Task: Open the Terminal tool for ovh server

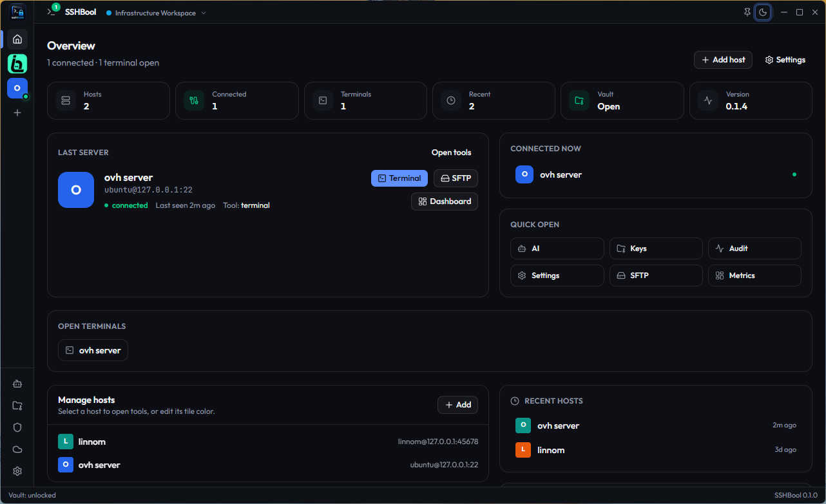Action: pos(399,178)
